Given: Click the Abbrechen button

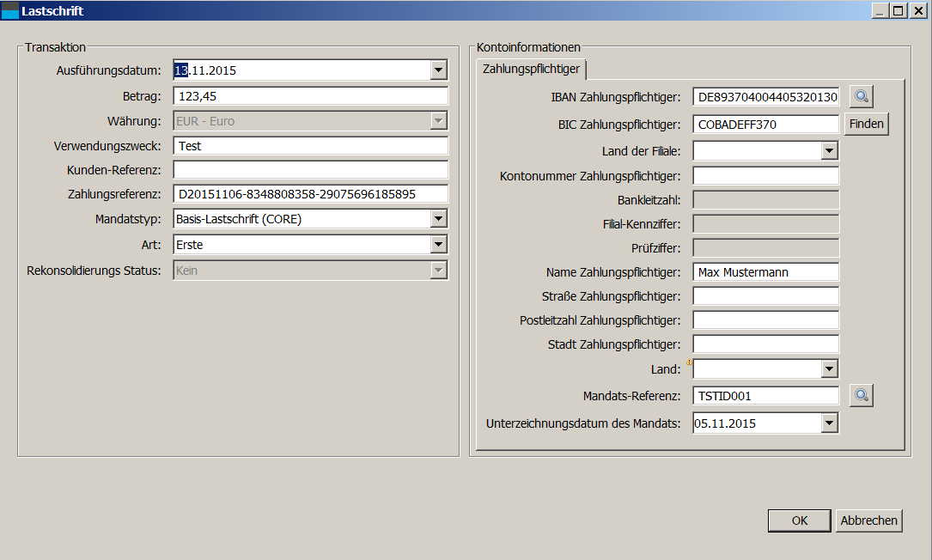Looking at the screenshot, I should (868, 520).
